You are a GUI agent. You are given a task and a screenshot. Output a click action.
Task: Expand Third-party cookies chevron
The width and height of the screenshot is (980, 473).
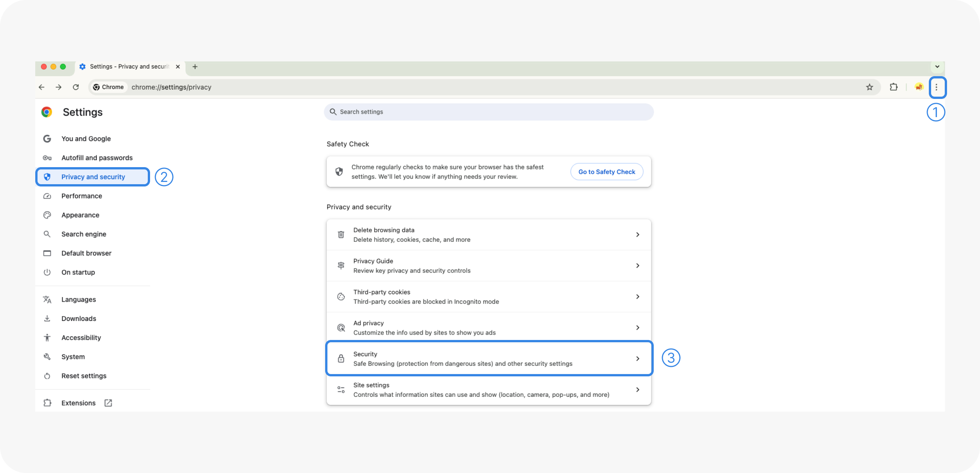coord(638,297)
